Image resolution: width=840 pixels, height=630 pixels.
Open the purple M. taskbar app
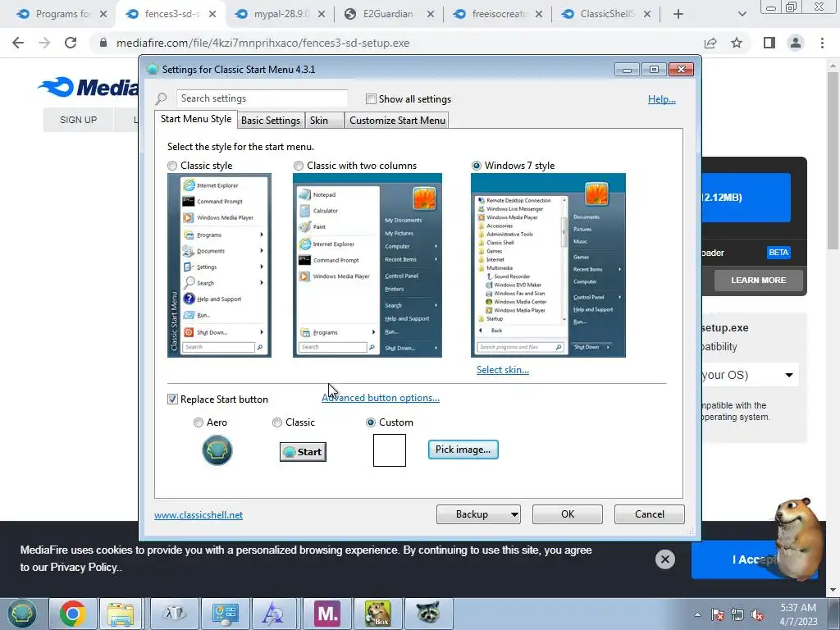327,614
